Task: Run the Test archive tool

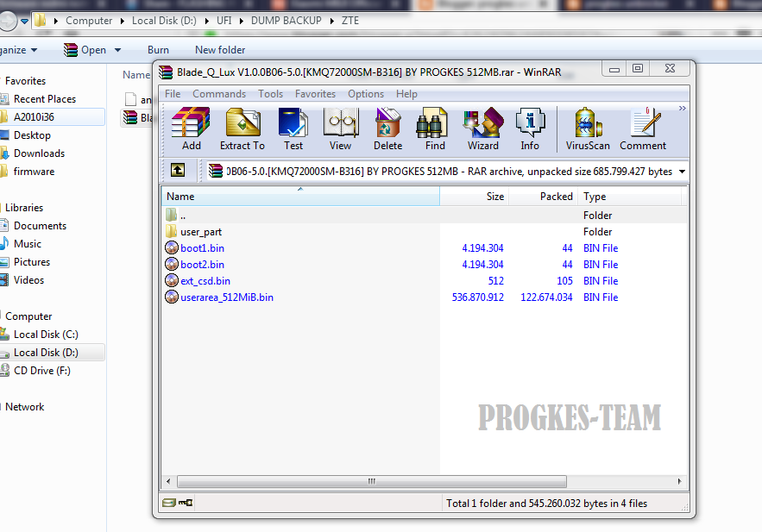Action: click(293, 128)
